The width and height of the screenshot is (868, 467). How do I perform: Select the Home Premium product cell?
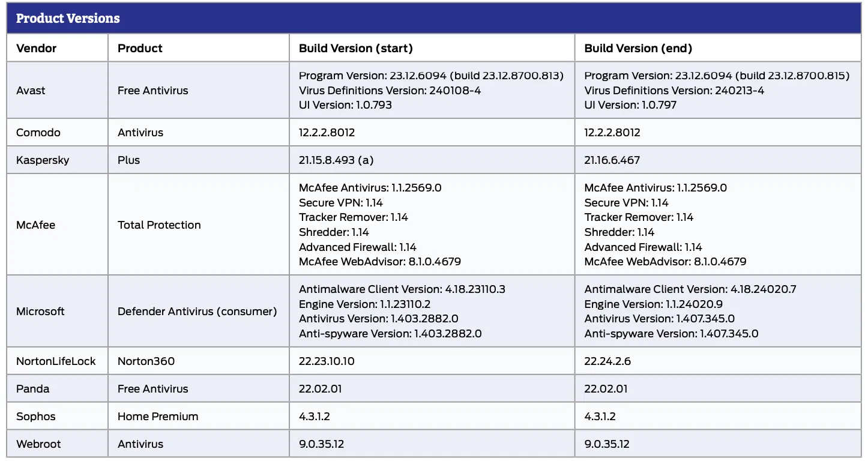[158, 417]
